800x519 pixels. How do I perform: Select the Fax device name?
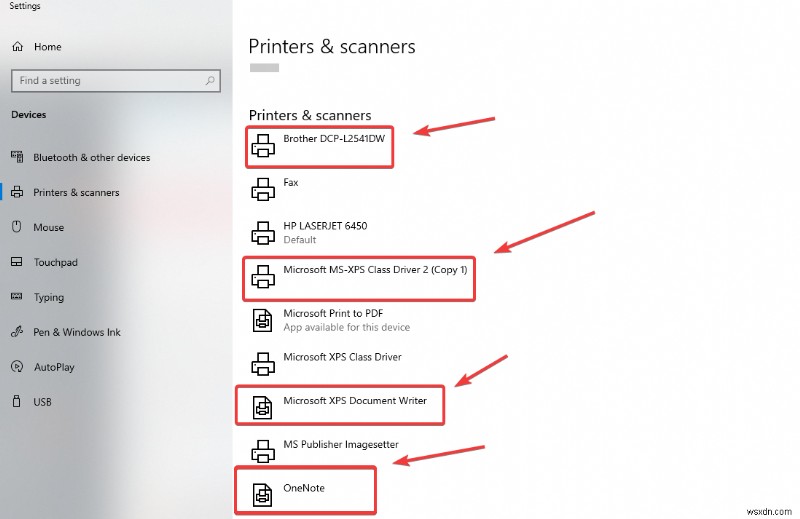291,182
